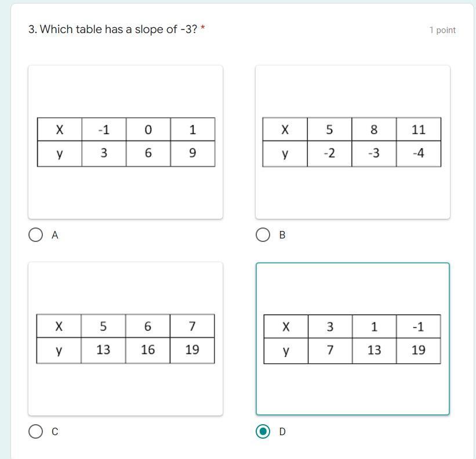Click the option label D

pyautogui.click(x=282, y=432)
